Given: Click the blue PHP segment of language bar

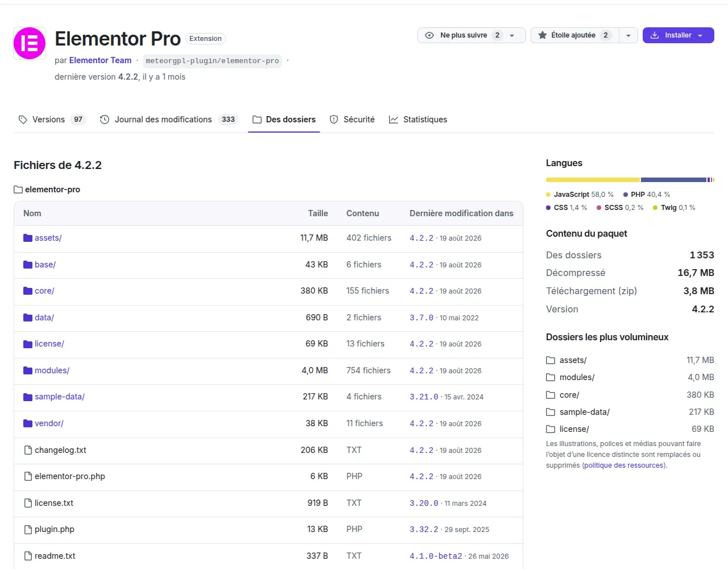Looking at the screenshot, I should [x=673, y=180].
